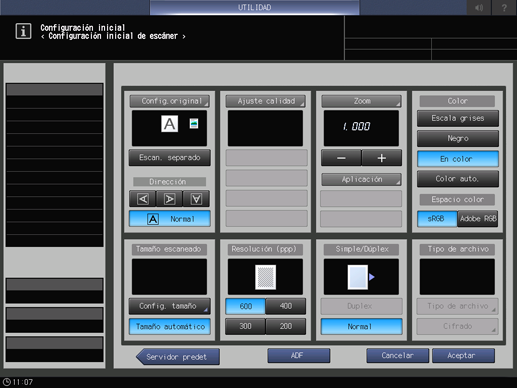Click the zoom value 1.000 display
This screenshot has width=517, height=388.
click(x=361, y=128)
